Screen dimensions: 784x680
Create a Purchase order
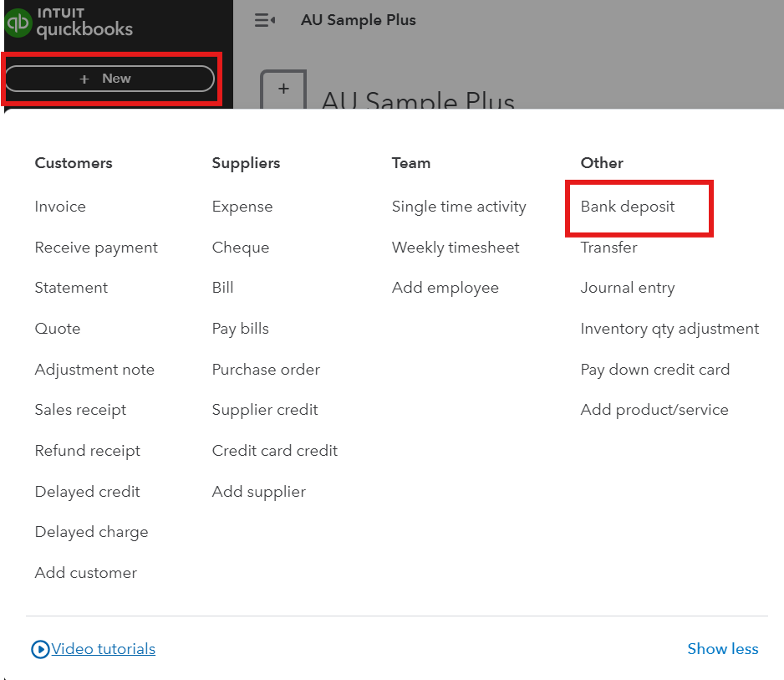(266, 370)
